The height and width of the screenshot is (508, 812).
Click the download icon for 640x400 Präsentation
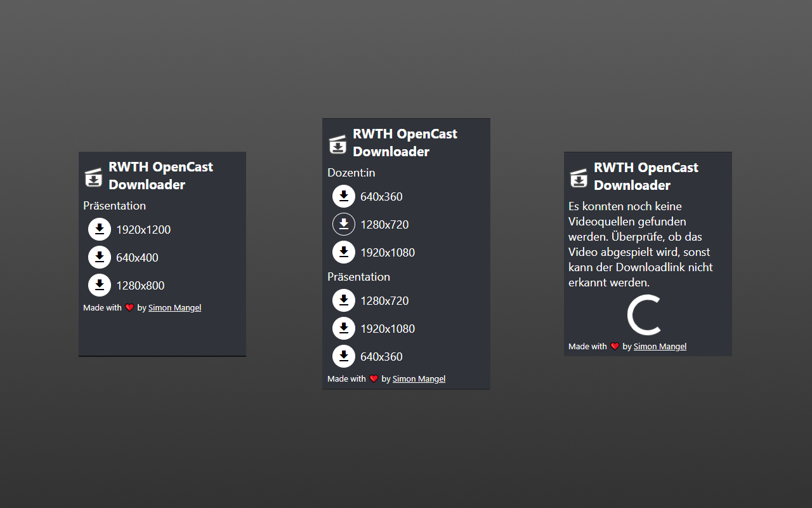point(100,257)
